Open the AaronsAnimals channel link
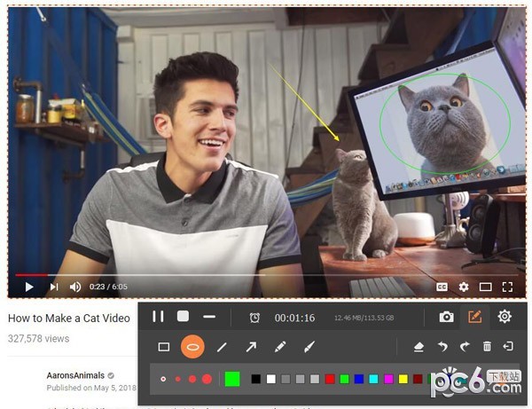The image size is (532, 409). 75,375
